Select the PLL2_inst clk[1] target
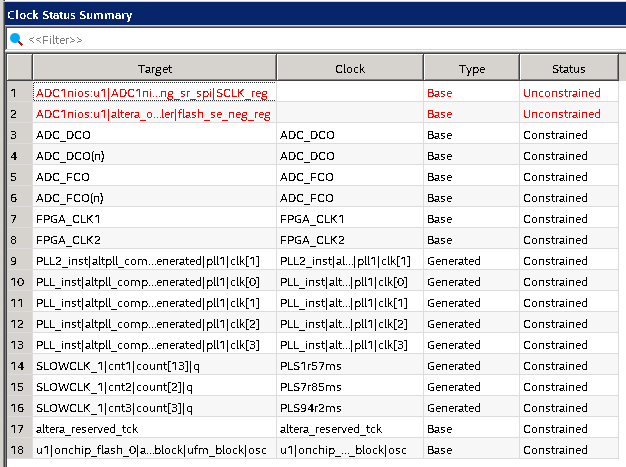The image size is (626, 467). tap(153, 261)
